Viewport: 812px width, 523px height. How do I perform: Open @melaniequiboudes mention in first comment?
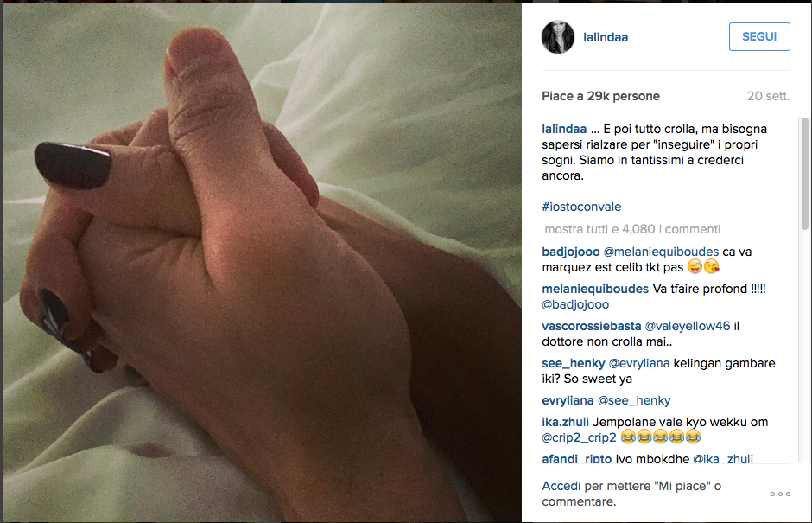click(x=662, y=252)
